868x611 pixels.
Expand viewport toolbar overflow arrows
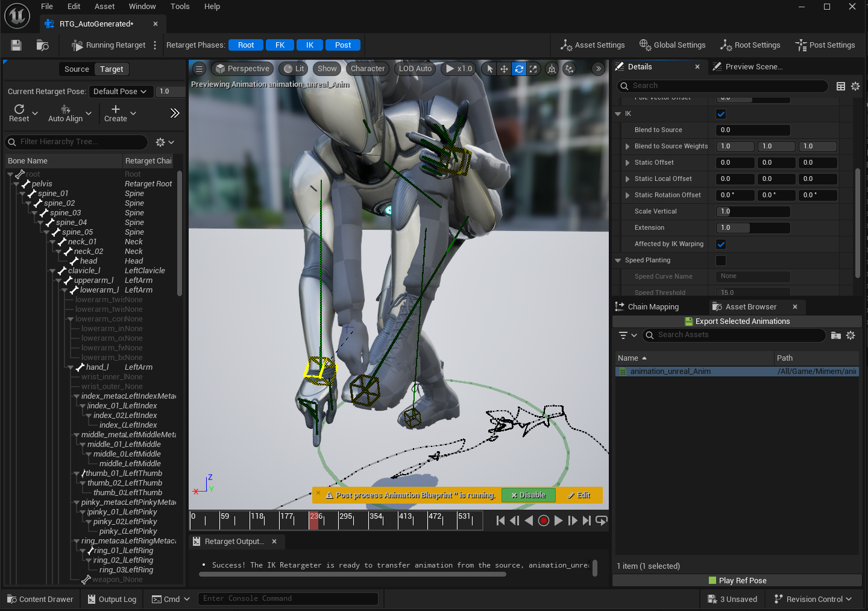598,69
